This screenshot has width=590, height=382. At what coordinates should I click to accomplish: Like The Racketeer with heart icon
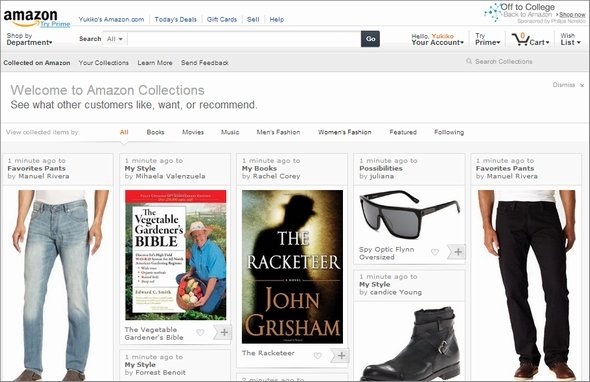tap(318, 355)
